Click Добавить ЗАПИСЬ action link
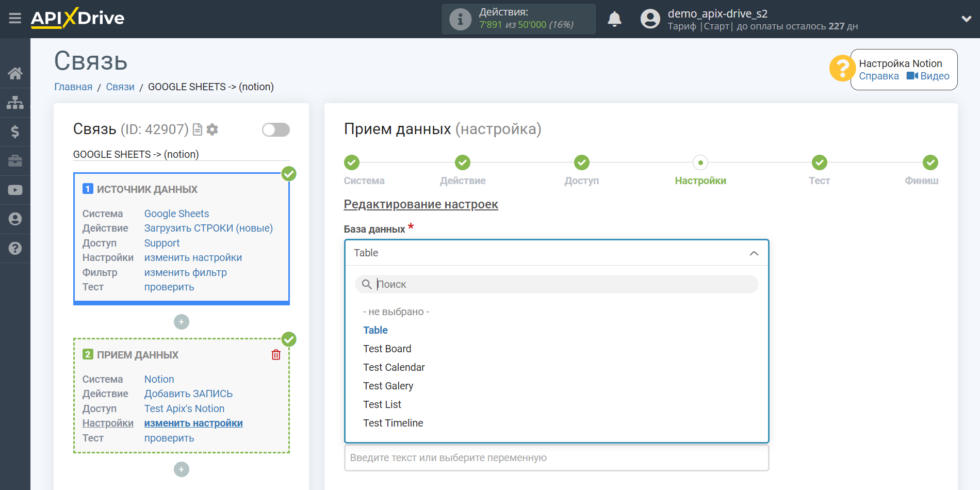 (188, 394)
